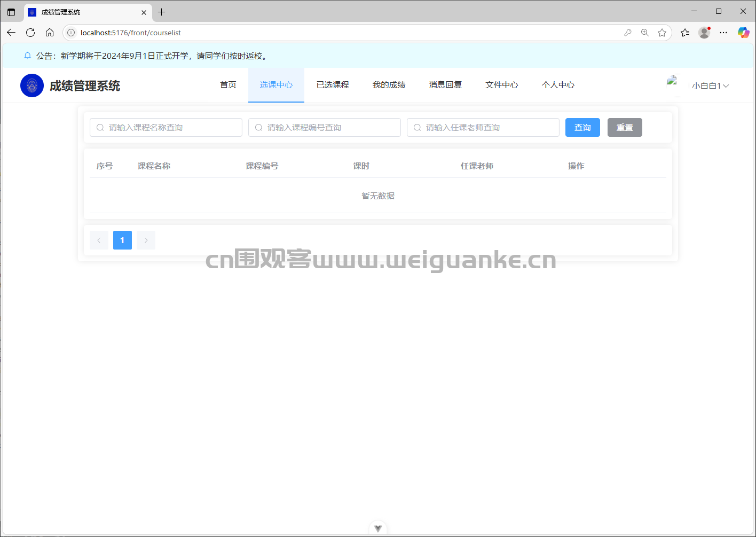Expand the arrow at the page bottom
The height and width of the screenshot is (537, 756).
(377, 528)
